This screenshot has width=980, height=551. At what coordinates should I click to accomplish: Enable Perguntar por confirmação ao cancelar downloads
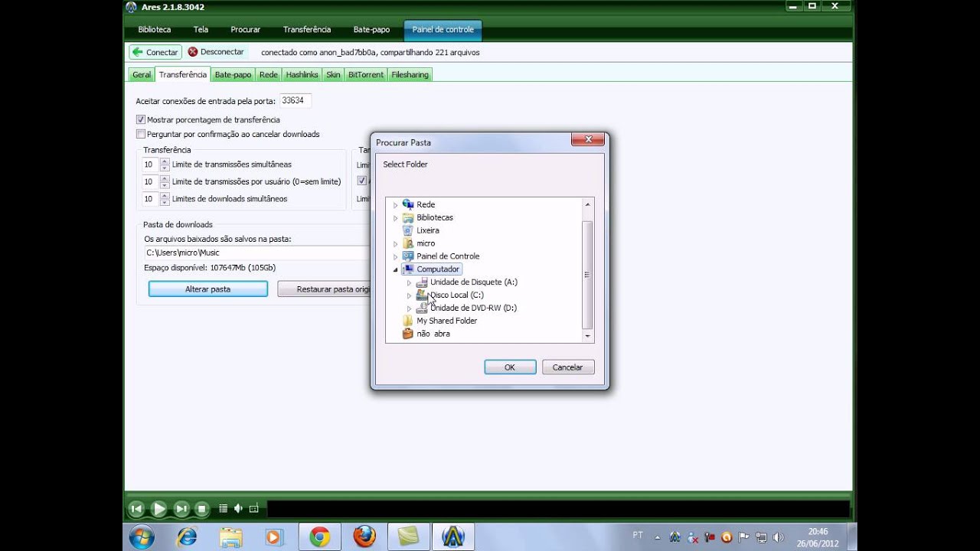(141, 134)
